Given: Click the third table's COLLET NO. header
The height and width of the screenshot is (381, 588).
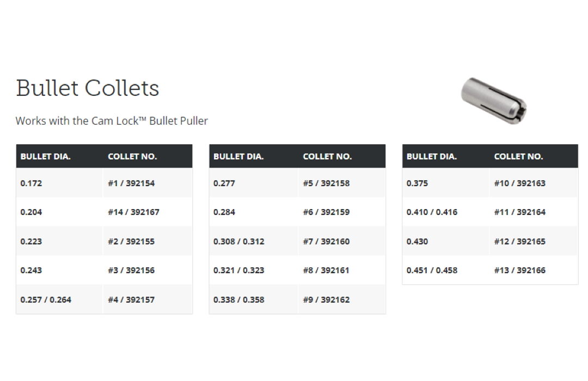Looking at the screenshot, I should [x=518, y=156].
